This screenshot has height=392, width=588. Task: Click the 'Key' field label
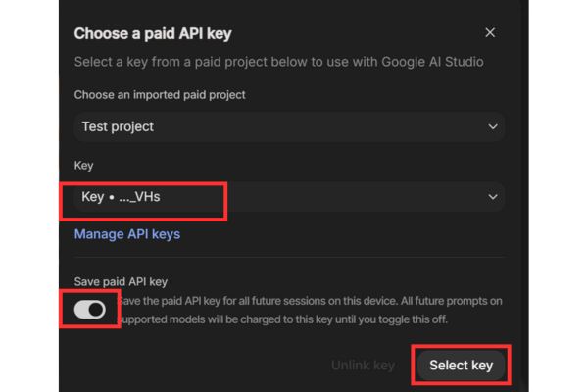pos(83,167)
